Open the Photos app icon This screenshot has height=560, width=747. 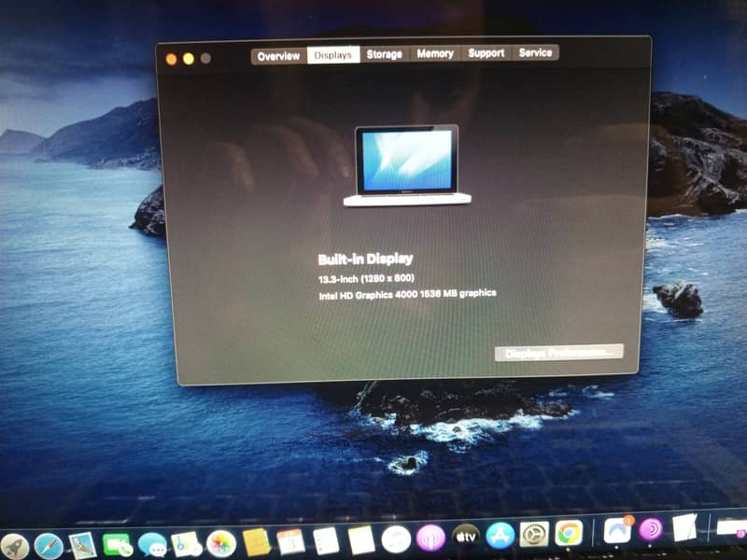coord(220,542)
